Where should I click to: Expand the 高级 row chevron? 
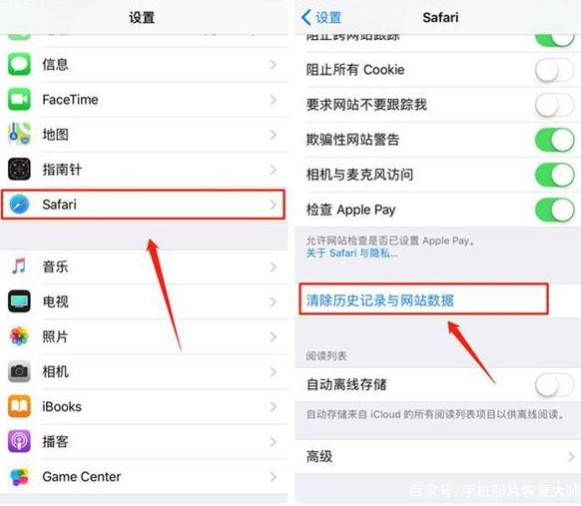pos(571,457)
